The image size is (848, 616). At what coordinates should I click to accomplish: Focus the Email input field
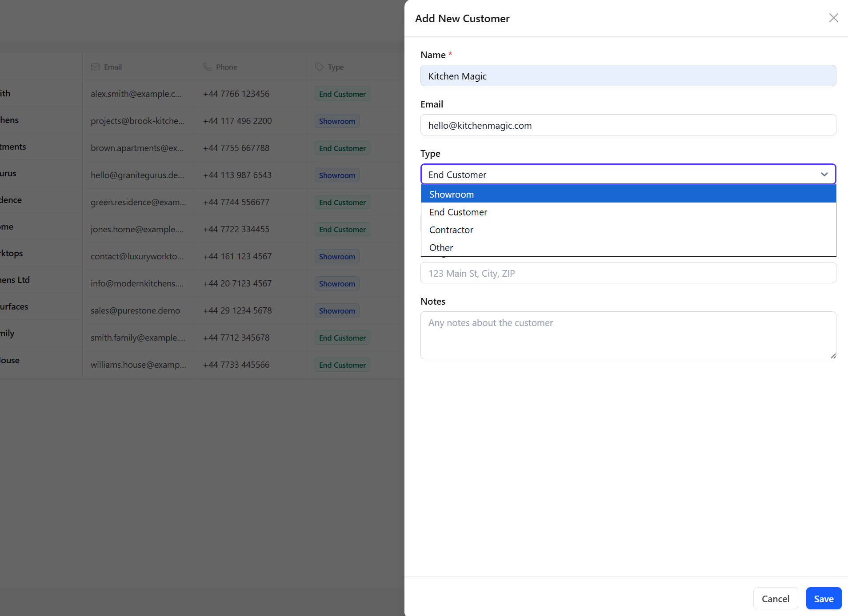(x=628, y=125)
